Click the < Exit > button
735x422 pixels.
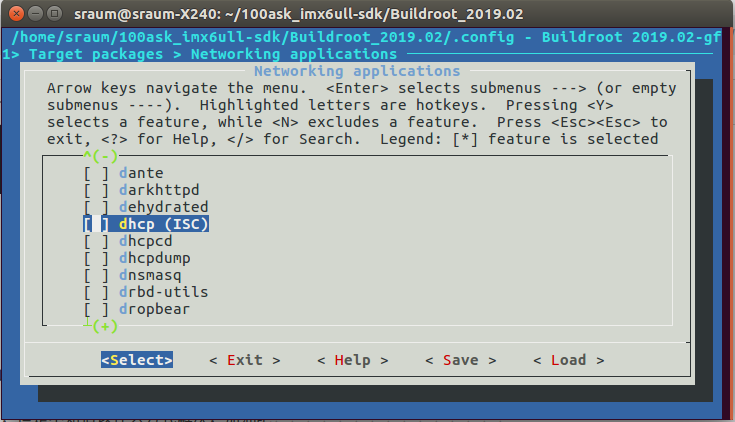click(245, 360)
